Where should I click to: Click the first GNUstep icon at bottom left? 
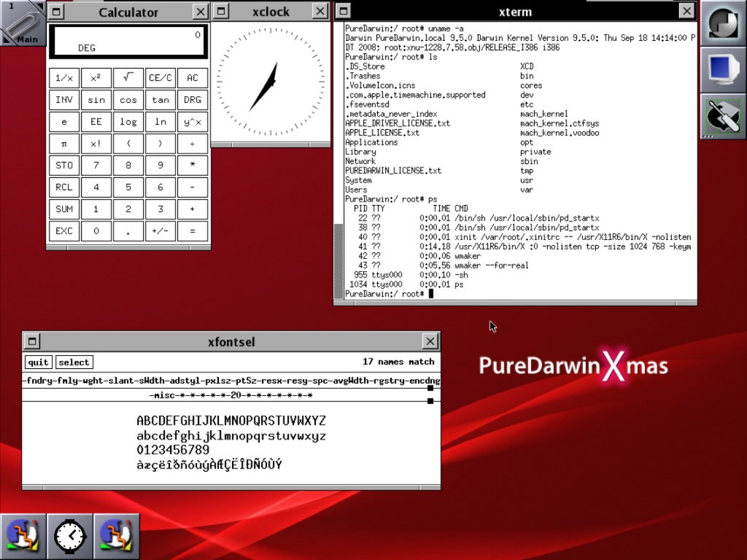pyautogui.click(x=23, y=537)
